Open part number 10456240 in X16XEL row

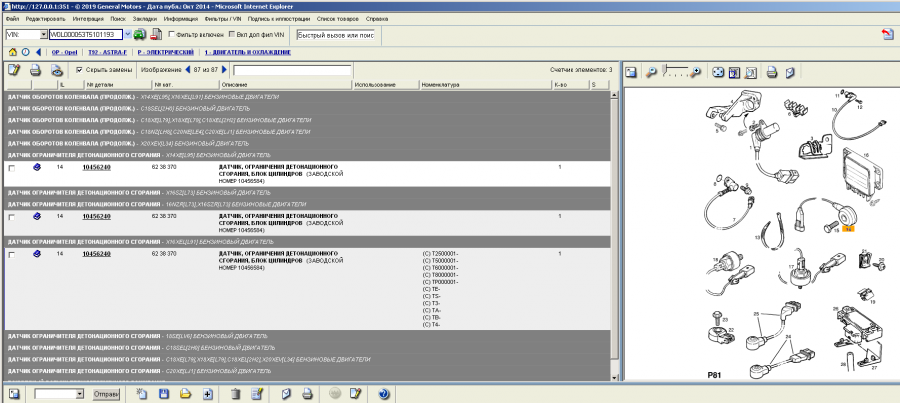pyautogui.click(x=96, y=254)
